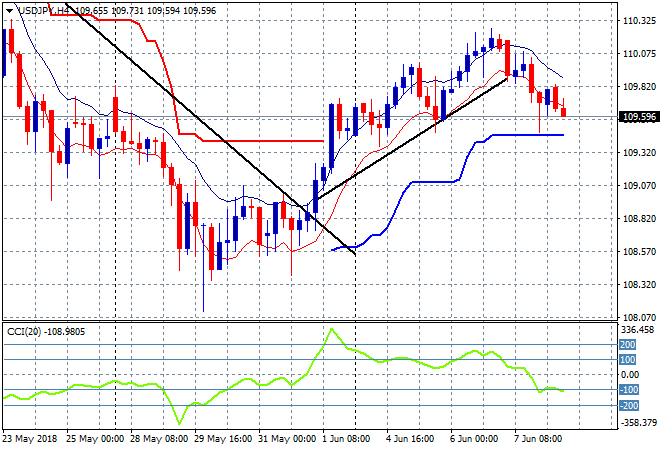The width and height of the screenshot is (660, 450).
Task: Select the descending black trendline
Action: click(x=210, y=129)
